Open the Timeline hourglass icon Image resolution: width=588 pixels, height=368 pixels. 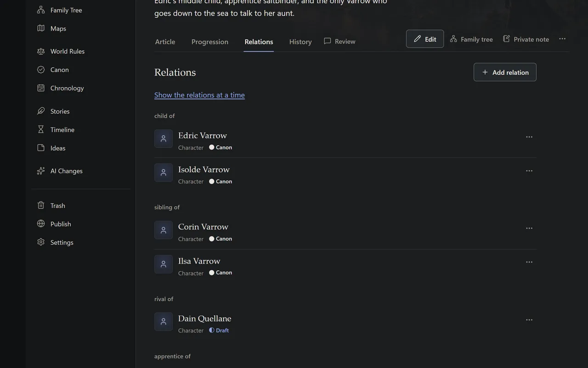[41, 129]
